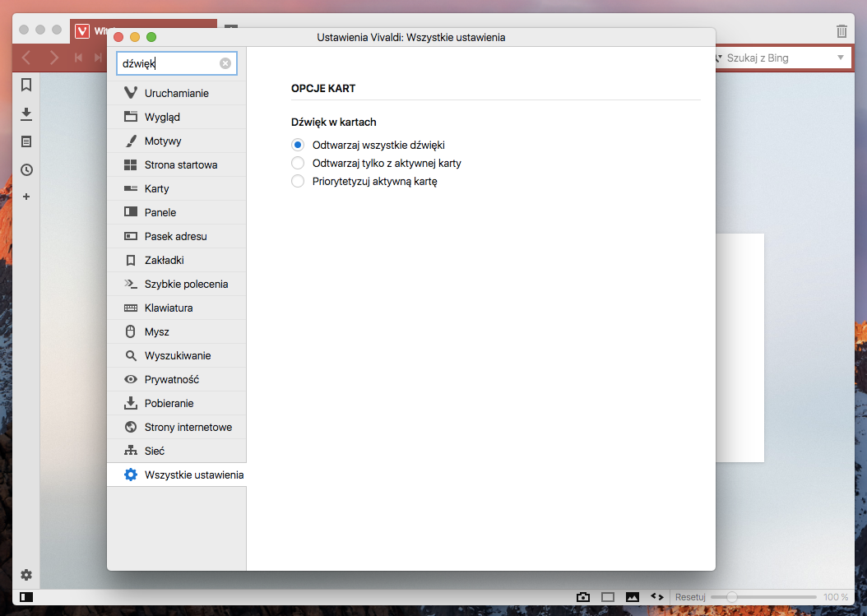Viewport: 867px width, 616px height.
Task: Select the Sieć settings category
Action: tap(176, 451)
